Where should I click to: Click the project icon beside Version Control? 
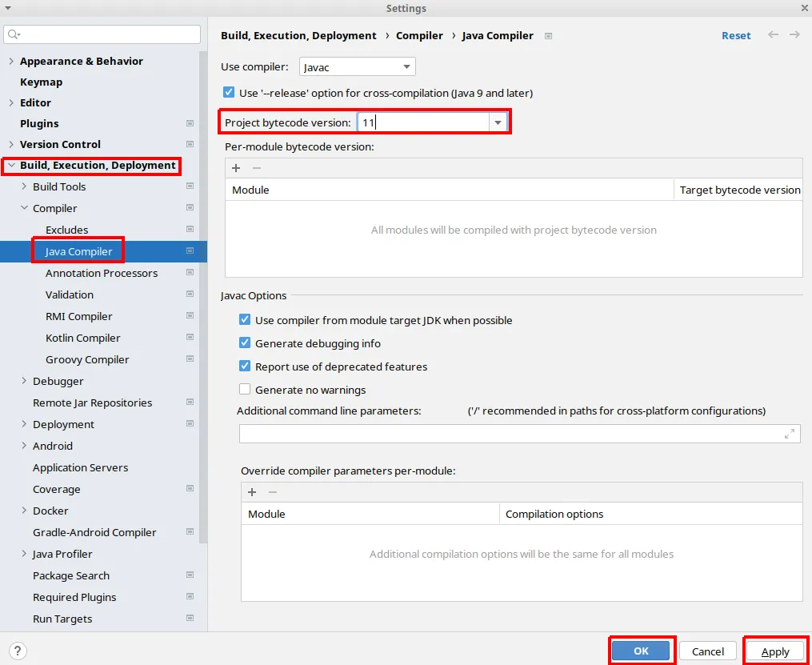[190, 144]
